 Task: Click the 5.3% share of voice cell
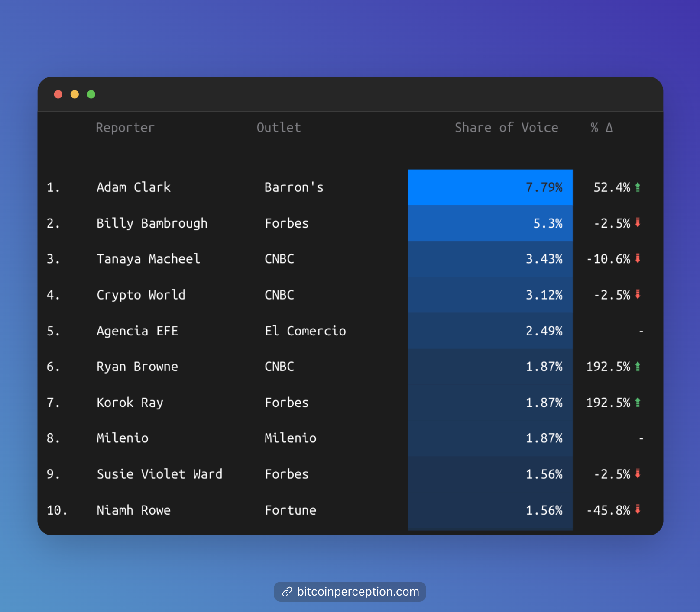(x=489, y=223)
